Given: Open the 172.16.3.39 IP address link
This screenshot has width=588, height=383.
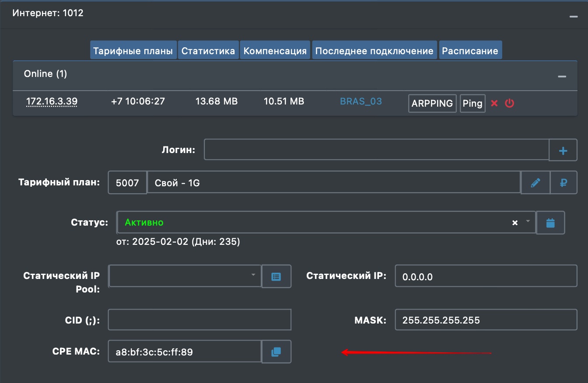Looking at the screenshot, I should pyautogui.click(x=52, y=101).
